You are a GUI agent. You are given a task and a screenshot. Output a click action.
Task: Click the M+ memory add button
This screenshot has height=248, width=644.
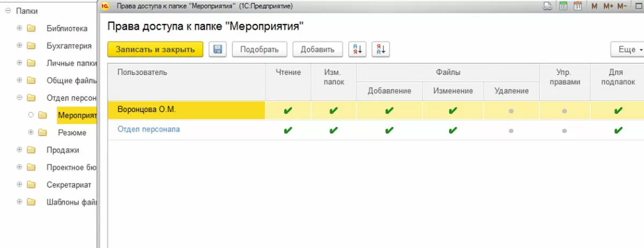pyautogui.click(x=608, y=6)
